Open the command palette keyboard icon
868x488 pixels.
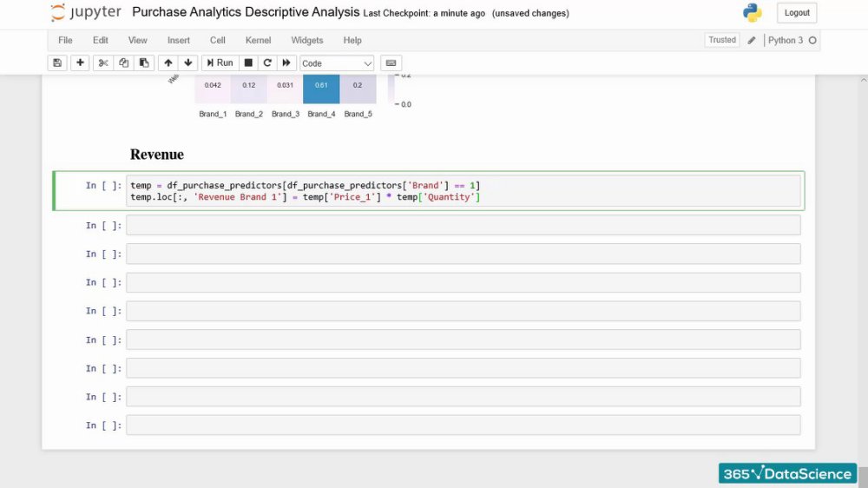(x=391, y=63)
